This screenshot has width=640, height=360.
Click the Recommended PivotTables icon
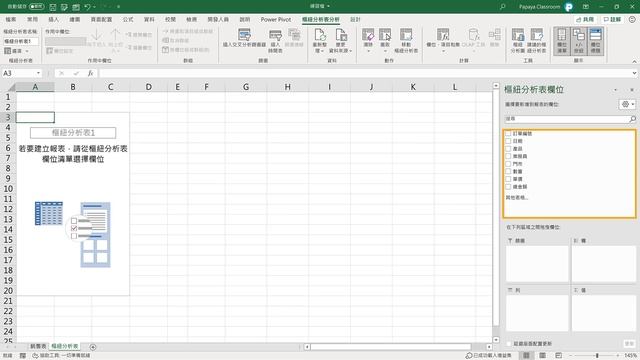536,35
